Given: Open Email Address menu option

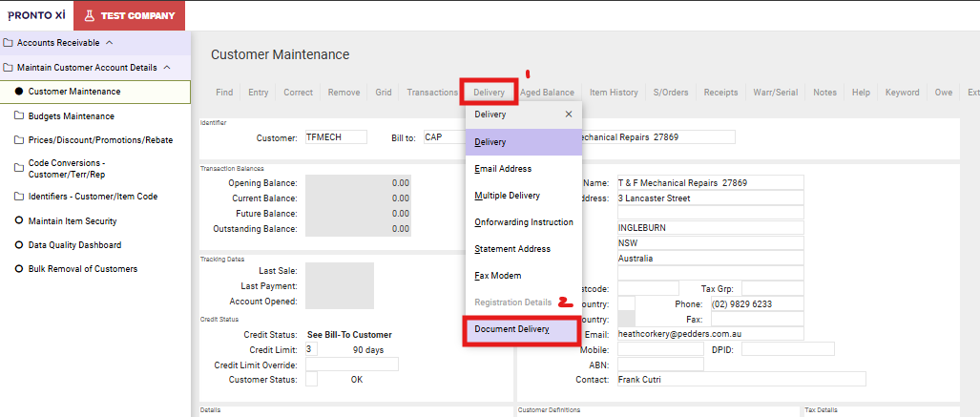Looking at the screenshot, I should click(503, 169).
